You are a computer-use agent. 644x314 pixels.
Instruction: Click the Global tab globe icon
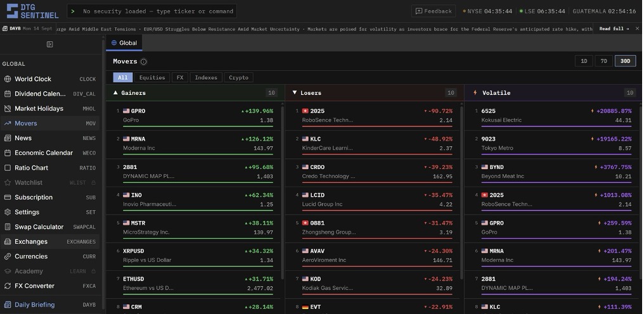[114, 42]
